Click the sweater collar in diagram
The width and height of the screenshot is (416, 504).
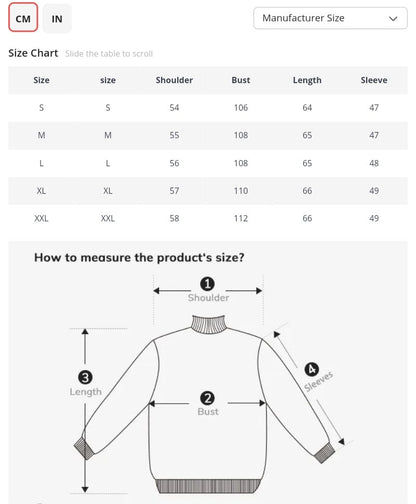click(209, 324)
